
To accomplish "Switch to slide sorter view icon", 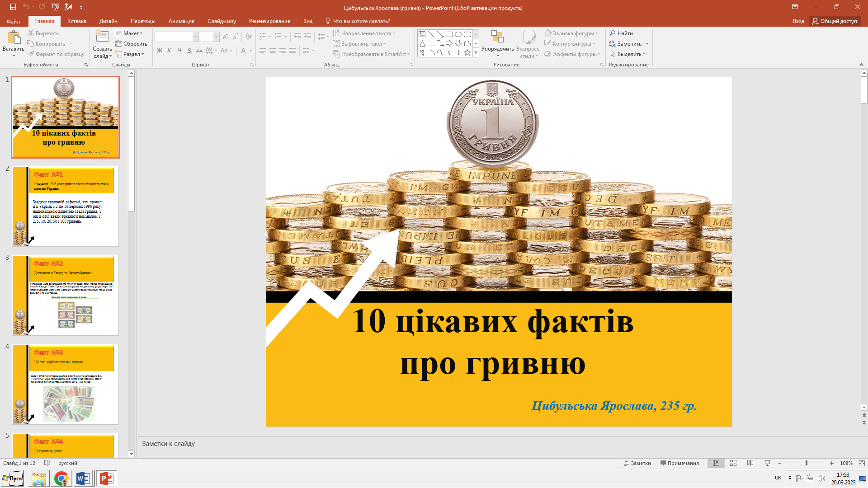I will [x=733, y=463].
